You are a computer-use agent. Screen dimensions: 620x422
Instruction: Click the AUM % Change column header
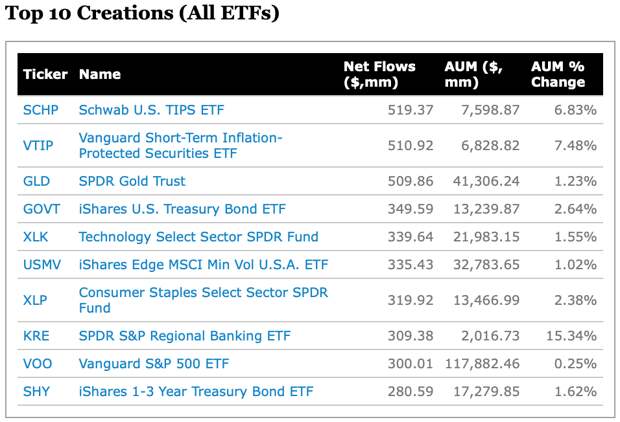tap(558, 74)
